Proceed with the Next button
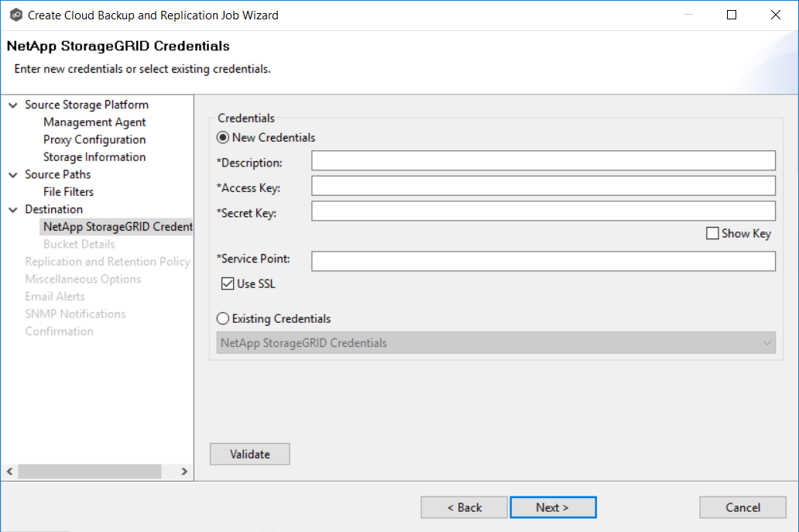Screen dimensions: 799x532 553,507
